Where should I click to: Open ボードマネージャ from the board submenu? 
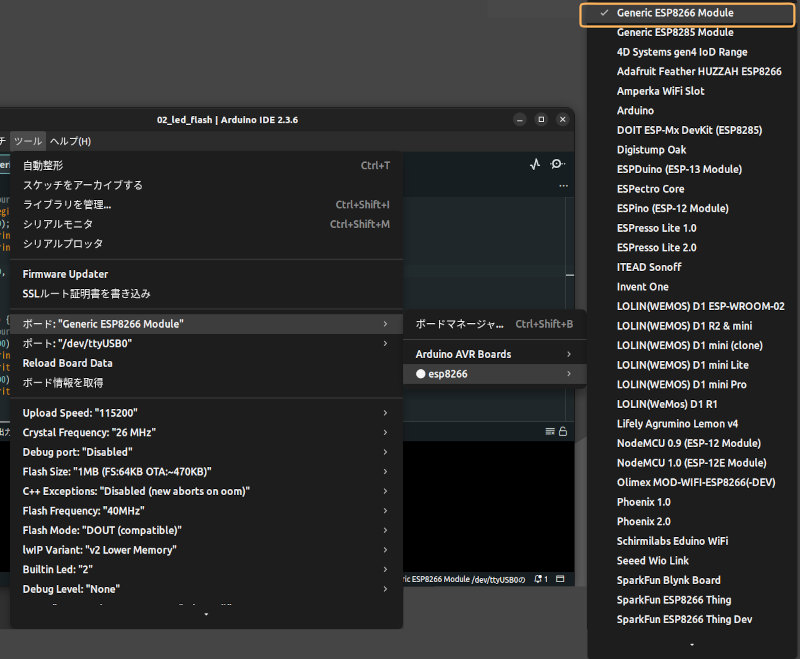460,324
